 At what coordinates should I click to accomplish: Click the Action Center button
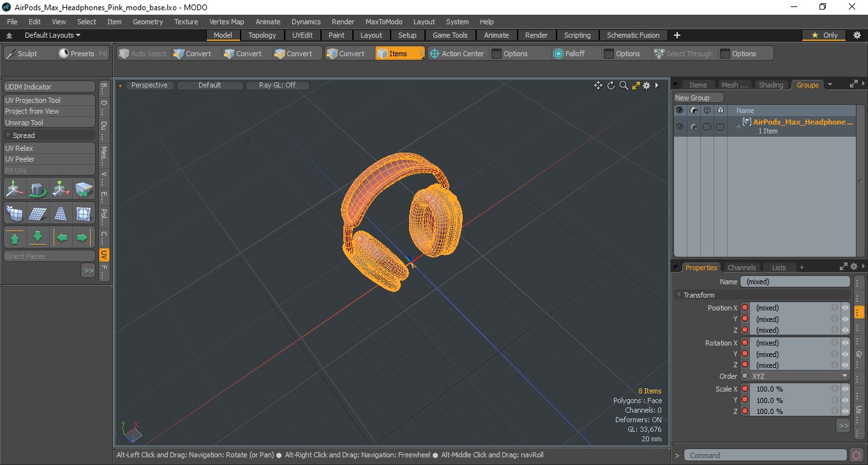[456, 54]
